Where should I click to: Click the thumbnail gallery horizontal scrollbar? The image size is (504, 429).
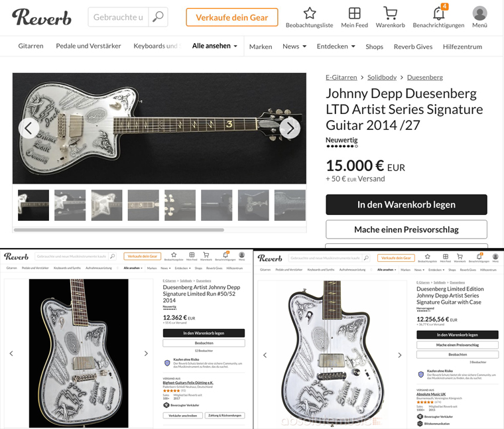click(119, 230)
